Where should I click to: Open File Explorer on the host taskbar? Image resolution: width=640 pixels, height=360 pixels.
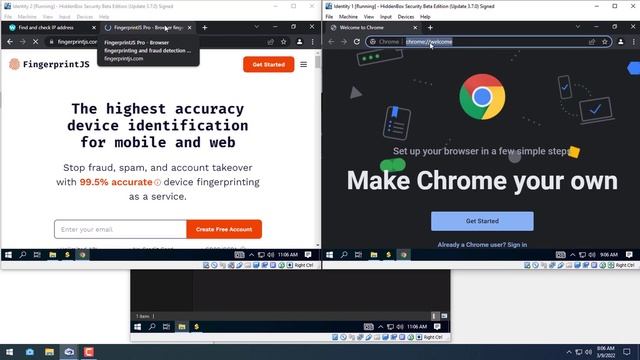[49, 352]
